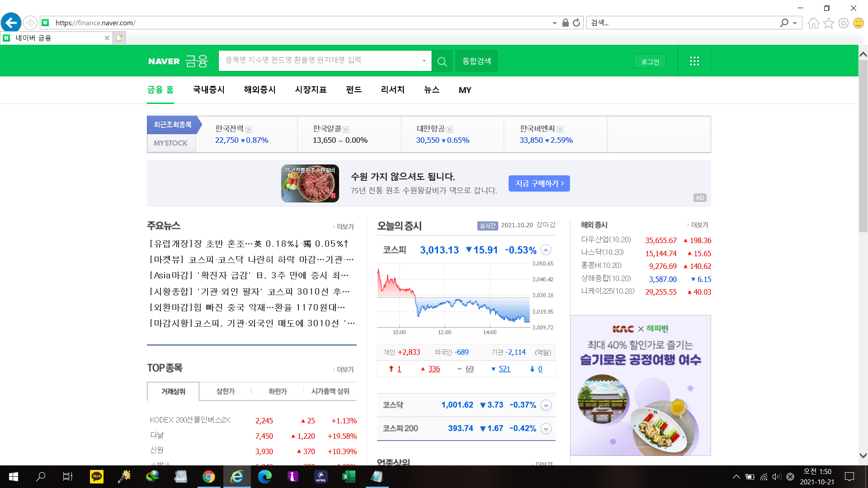The width and height of the screenshot is (868, 488).
Task: Close the 네이버 금융 browser tab
Action: coord(107,38)
